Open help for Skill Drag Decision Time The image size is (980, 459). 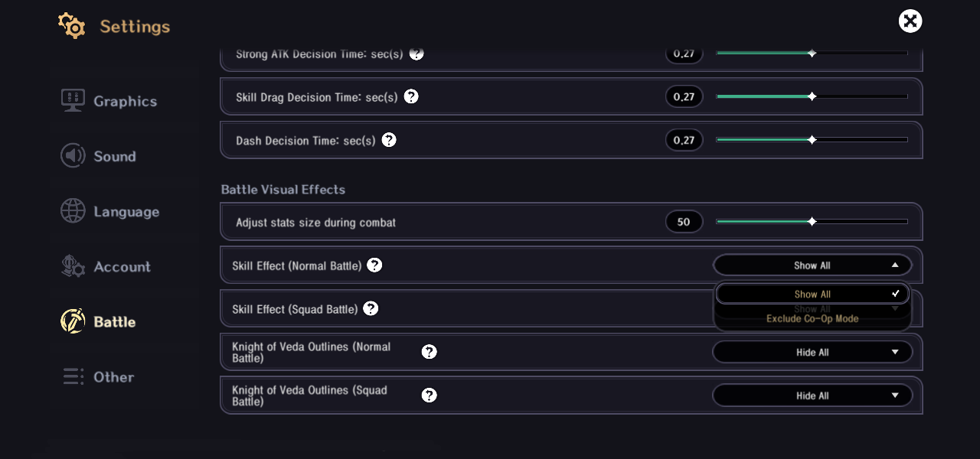[411, 96]
